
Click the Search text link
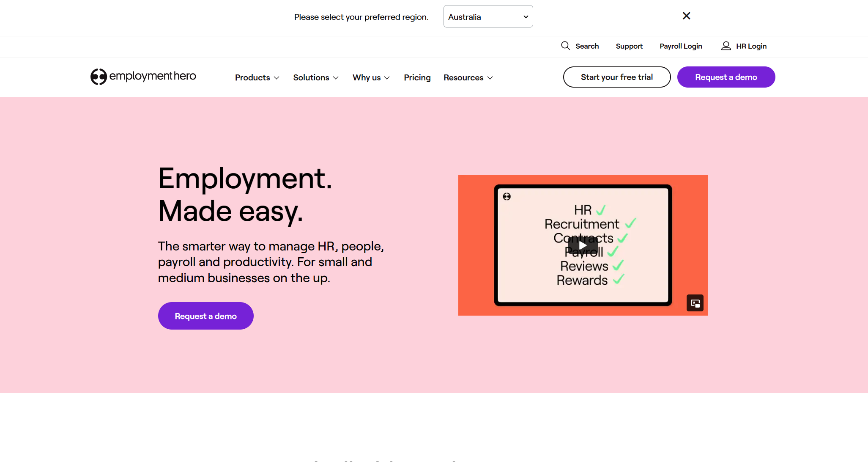(x=587, y=46)
